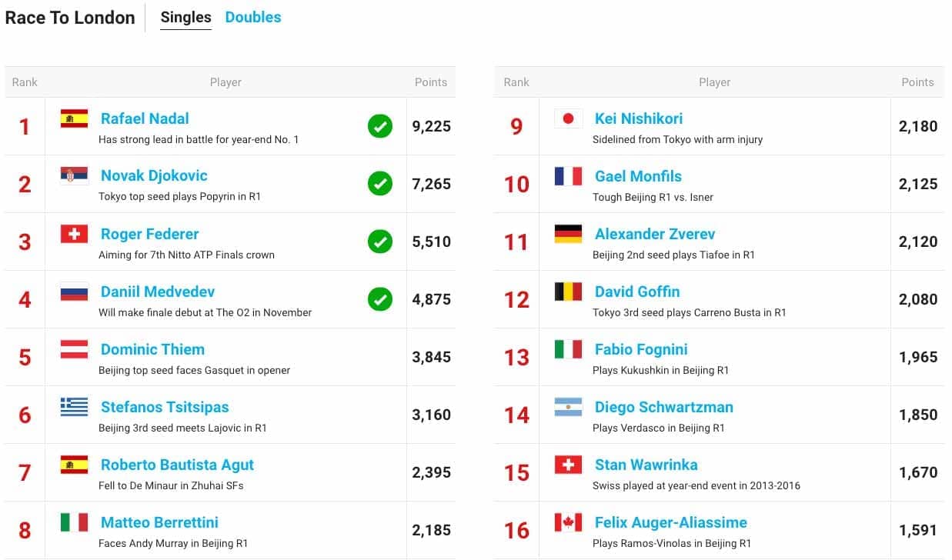Open Matteo Berrettini's player link
This screenshot has width=952, height=560.
click(x=159, y=522)
